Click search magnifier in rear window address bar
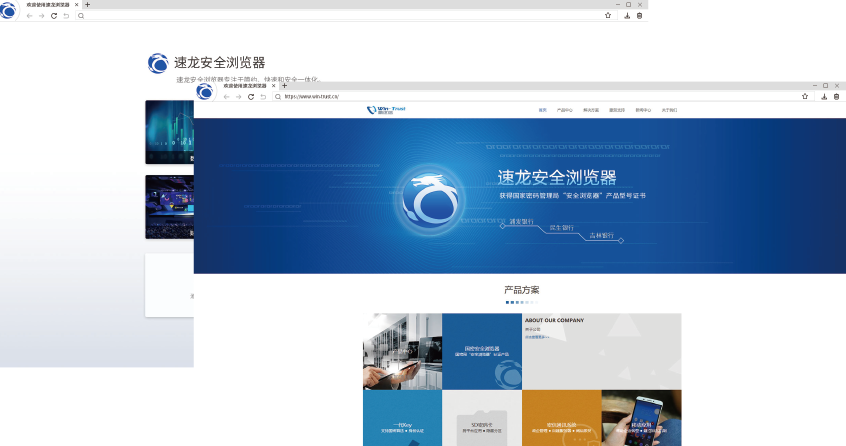This screenshot has height=446, width=846. coord(81,16)
